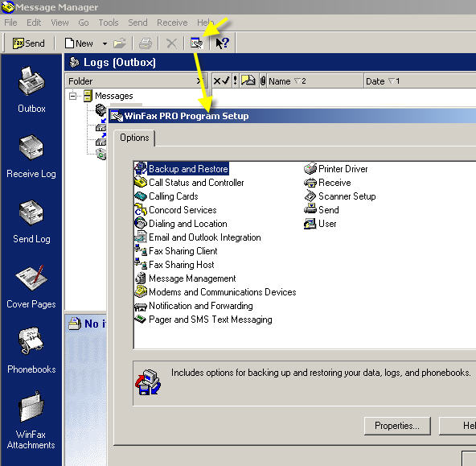Sort by the Date column header
Viewport: 476px width, 466px height.
(x=421, y=81)
